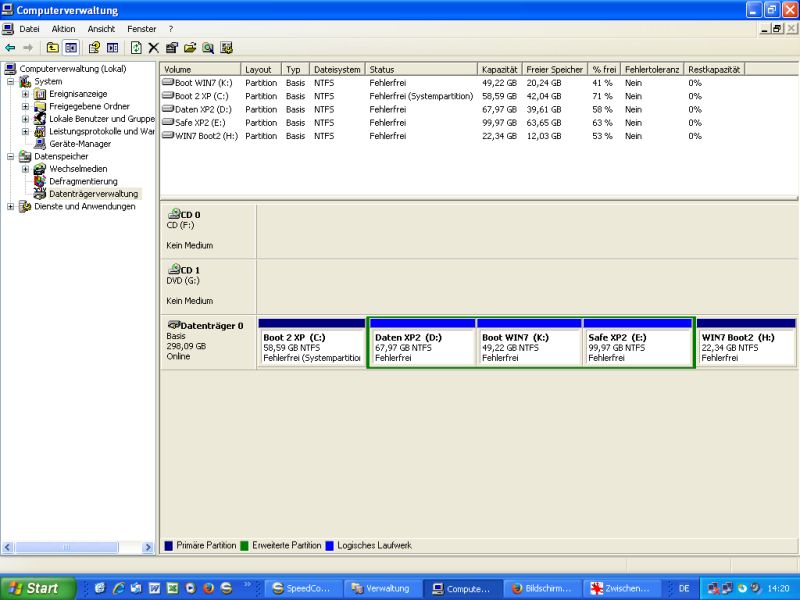Open Word quick launch icon

click(x=155, y=588)
